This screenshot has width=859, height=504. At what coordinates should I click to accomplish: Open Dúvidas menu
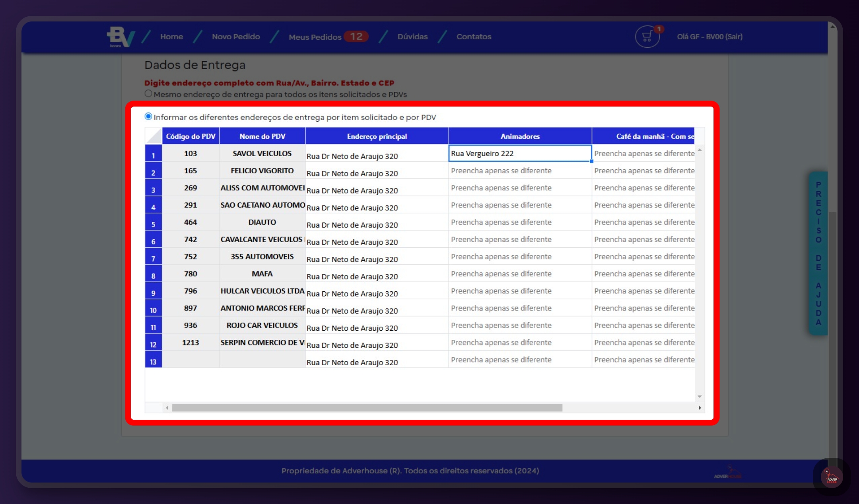(412, 37)
